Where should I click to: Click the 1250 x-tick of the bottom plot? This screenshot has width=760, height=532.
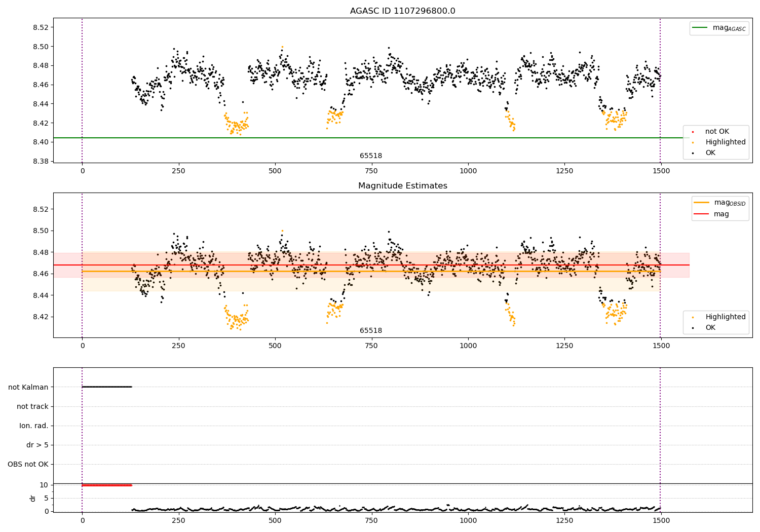point(564,520)
